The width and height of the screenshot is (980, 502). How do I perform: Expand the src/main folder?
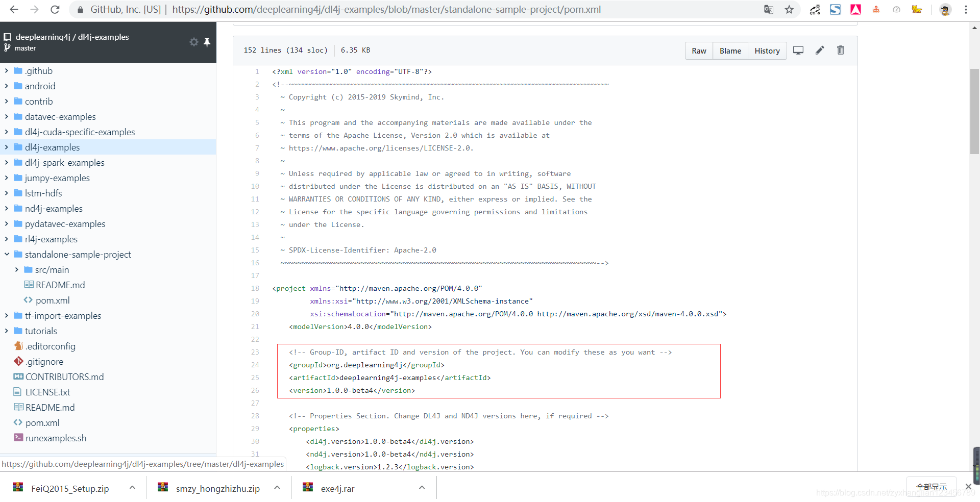17,269
